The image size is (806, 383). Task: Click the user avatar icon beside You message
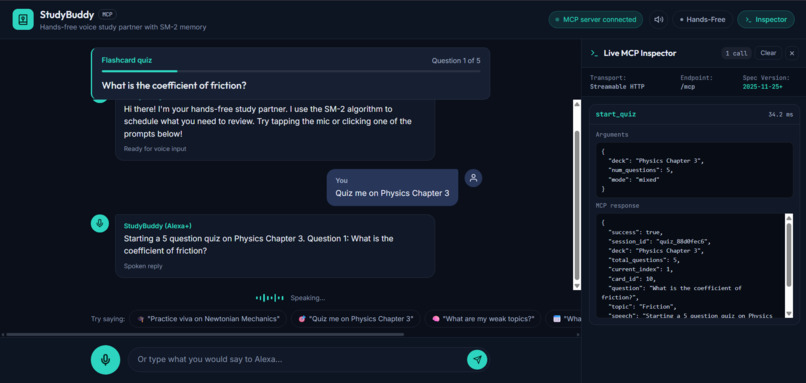click(473, 178)
